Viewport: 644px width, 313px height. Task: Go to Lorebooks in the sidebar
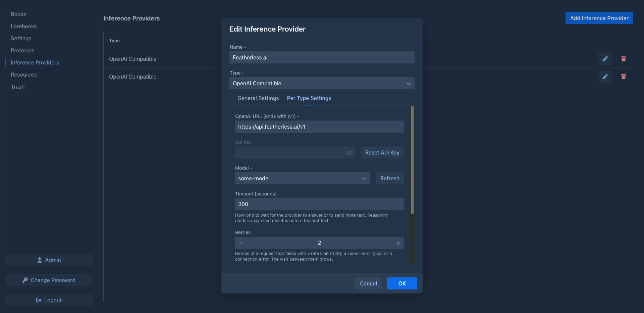coord(23,26)
